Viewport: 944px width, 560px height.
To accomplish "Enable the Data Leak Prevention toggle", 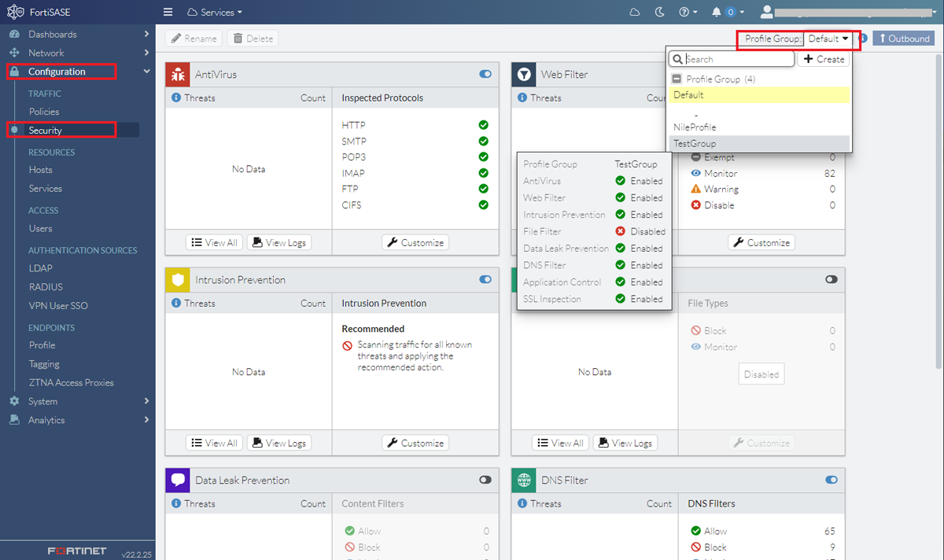I will (485, 480).
